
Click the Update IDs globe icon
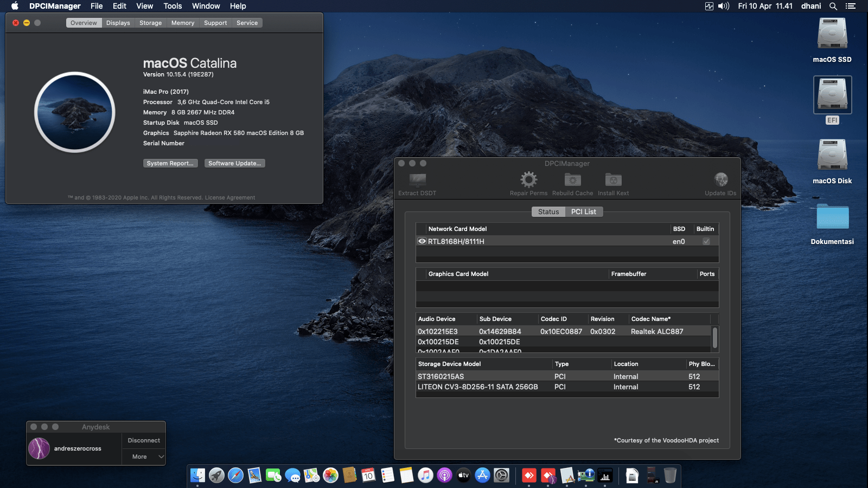(x=720, y=179)
